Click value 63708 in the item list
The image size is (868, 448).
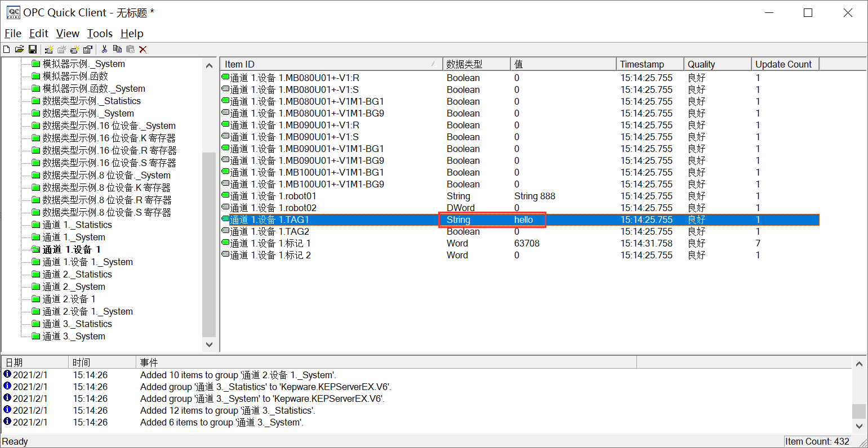tap(527, 243)
